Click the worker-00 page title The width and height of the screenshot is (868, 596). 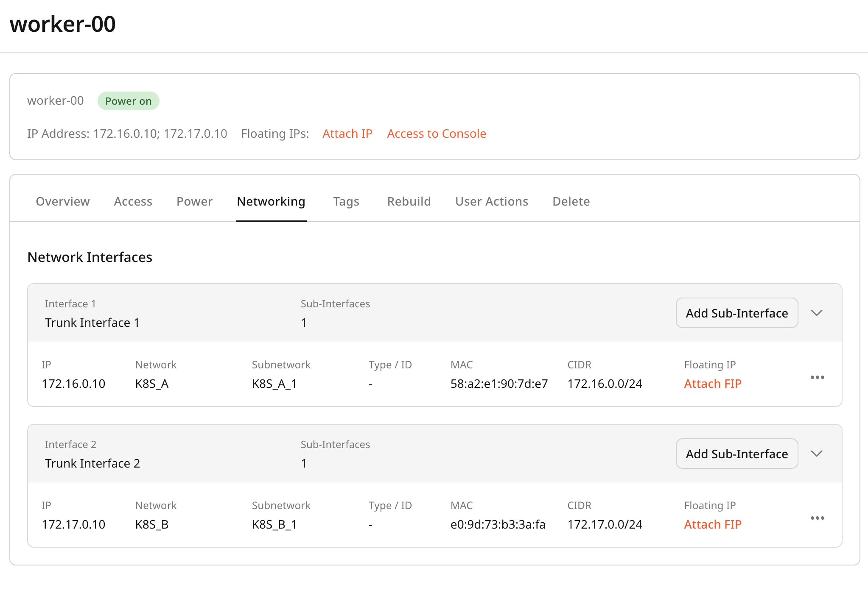[62, 24]
